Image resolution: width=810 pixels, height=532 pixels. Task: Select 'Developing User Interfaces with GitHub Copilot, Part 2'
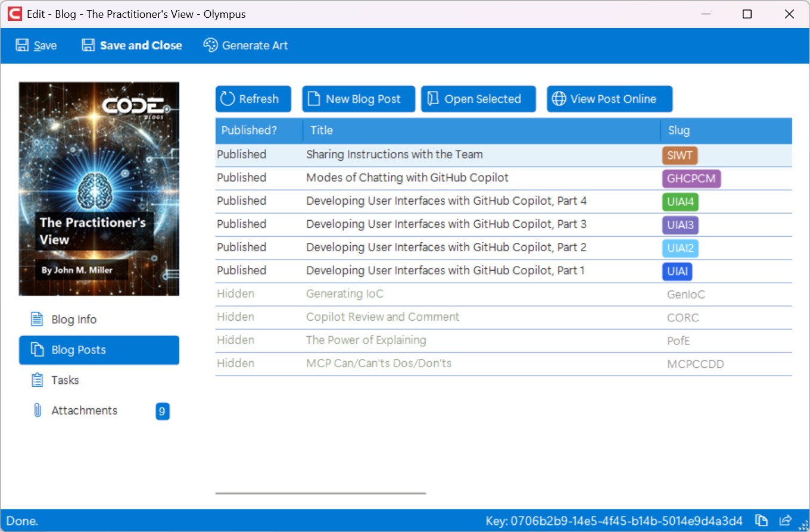pyautogui.click(x=504, y=248)
